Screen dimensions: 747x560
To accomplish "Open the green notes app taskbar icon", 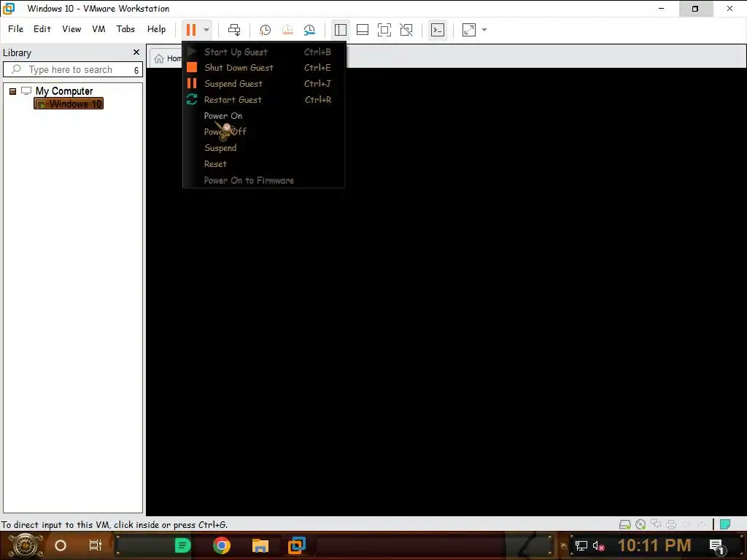I will 182,545.
